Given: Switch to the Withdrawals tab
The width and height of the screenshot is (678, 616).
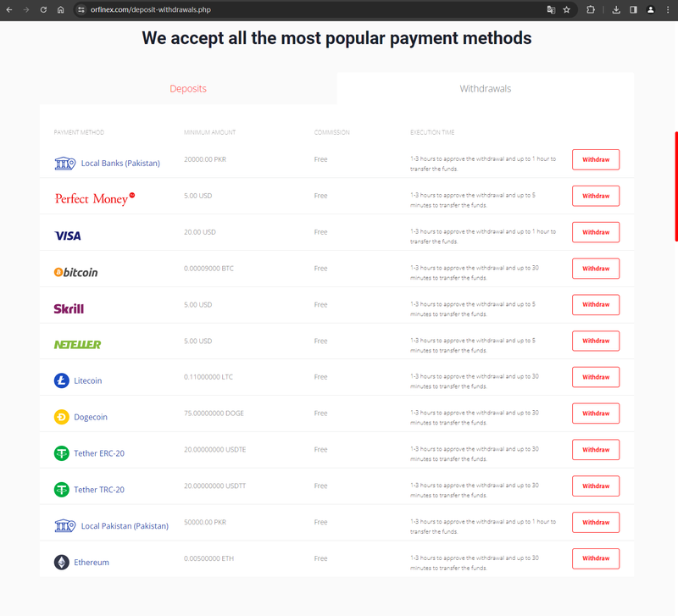Looking at the screenshot, I should tap(485, 89).
